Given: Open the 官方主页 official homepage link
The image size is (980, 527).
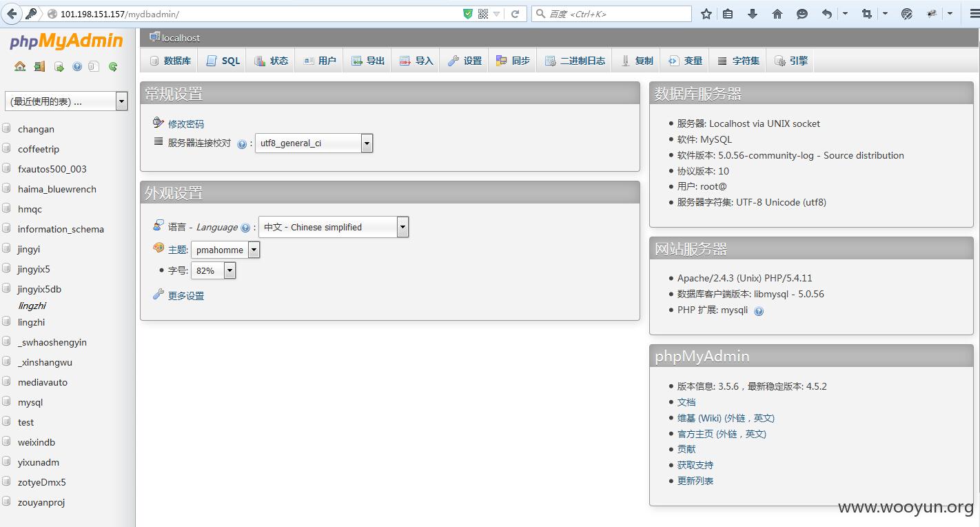Looking at the screenshot, I should [722, 434].
